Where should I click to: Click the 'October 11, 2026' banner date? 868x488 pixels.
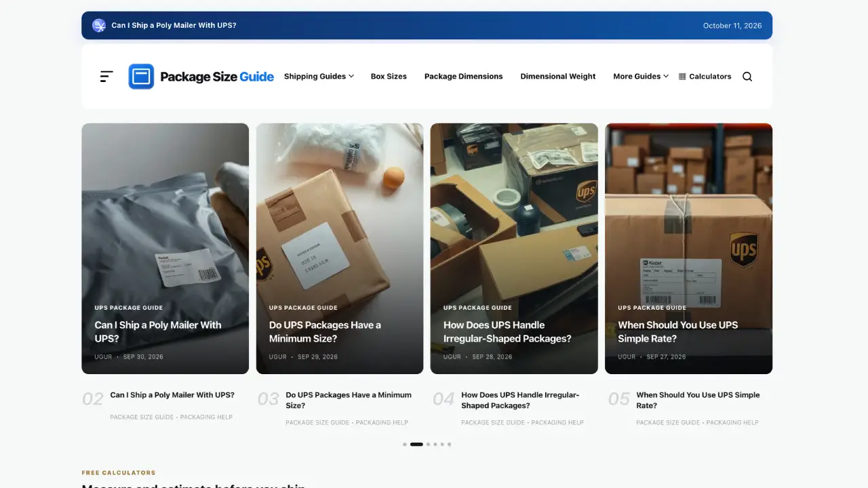click(732, 26)
